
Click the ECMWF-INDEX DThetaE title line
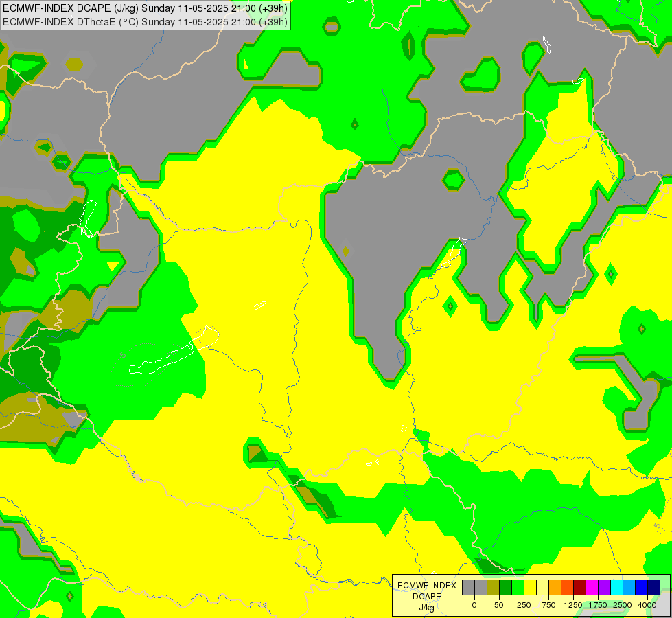tap(146, 22)
